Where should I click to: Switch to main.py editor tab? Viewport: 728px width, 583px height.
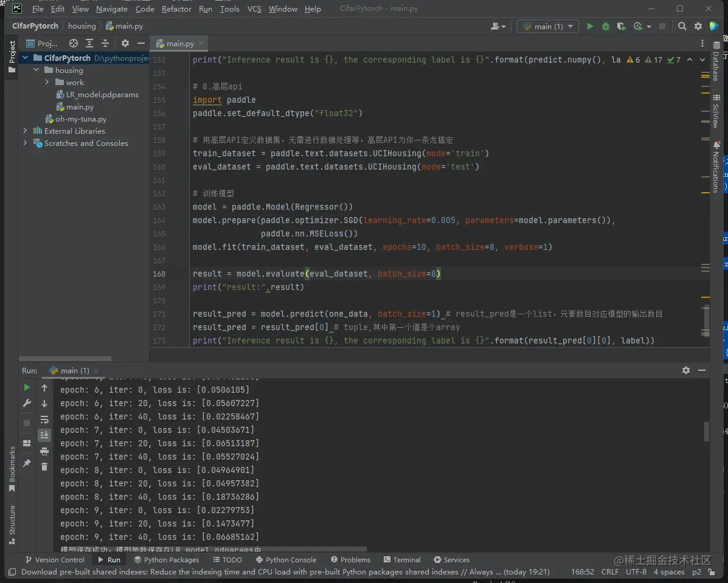[179, 43]
